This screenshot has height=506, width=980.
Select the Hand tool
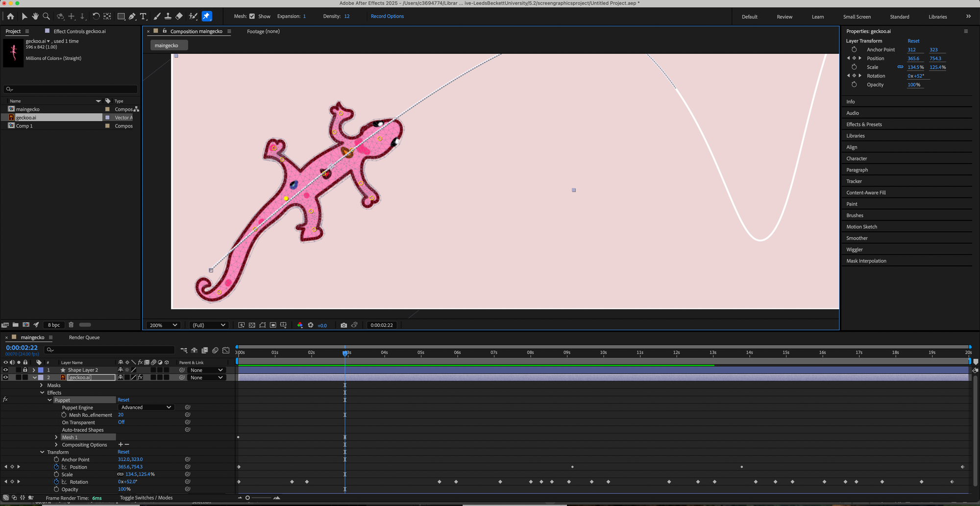35,16
